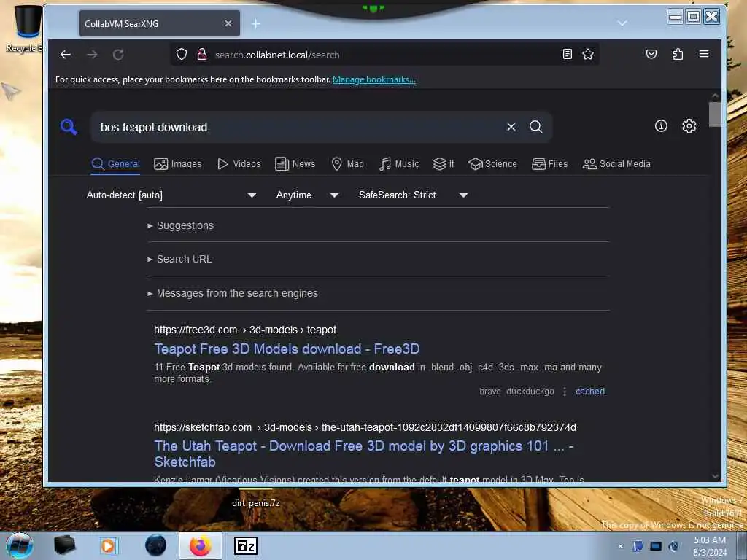747x560 pixels.
Task: Open the extensions puzzle icon
Action: click(678, 54)
